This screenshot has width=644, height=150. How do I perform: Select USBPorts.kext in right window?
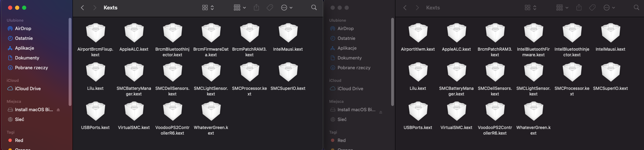[x=418, y=115]
